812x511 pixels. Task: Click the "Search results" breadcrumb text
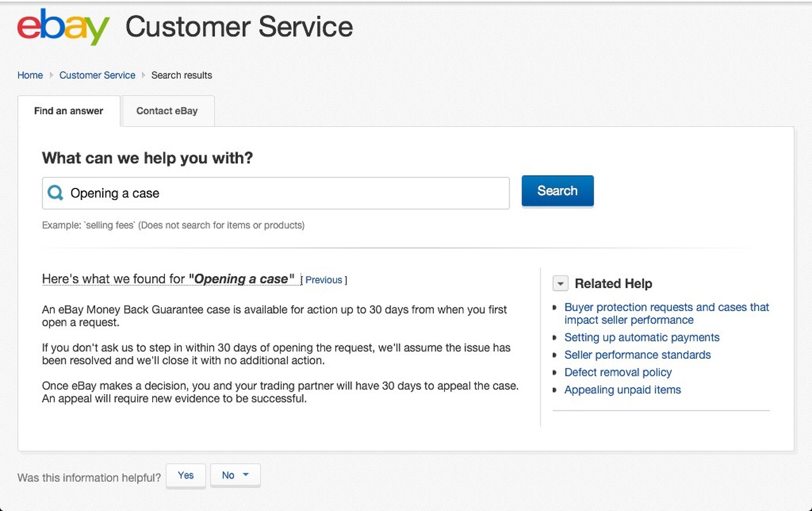181,75
